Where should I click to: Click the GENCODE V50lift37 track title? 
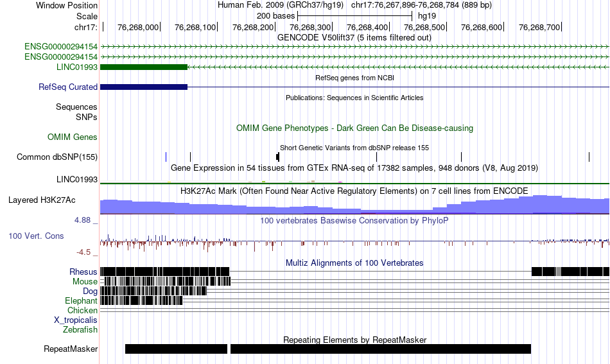[354, 37]
